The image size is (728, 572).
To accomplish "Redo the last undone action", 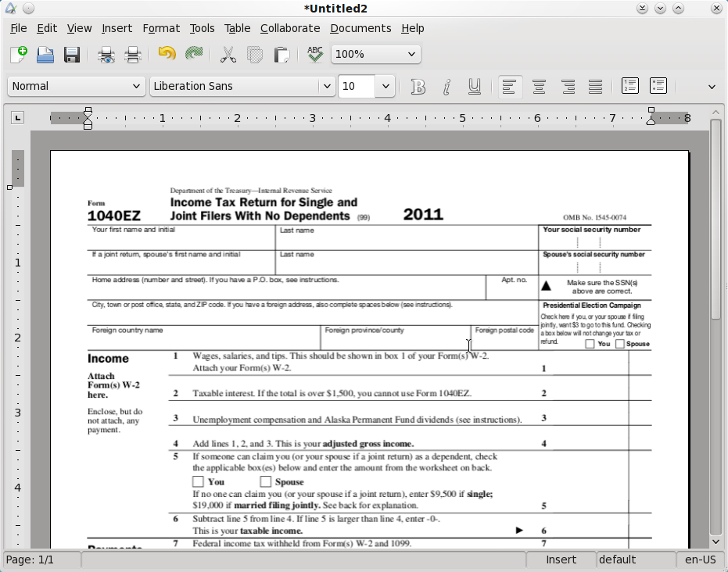I will click(x=194, y=54).
